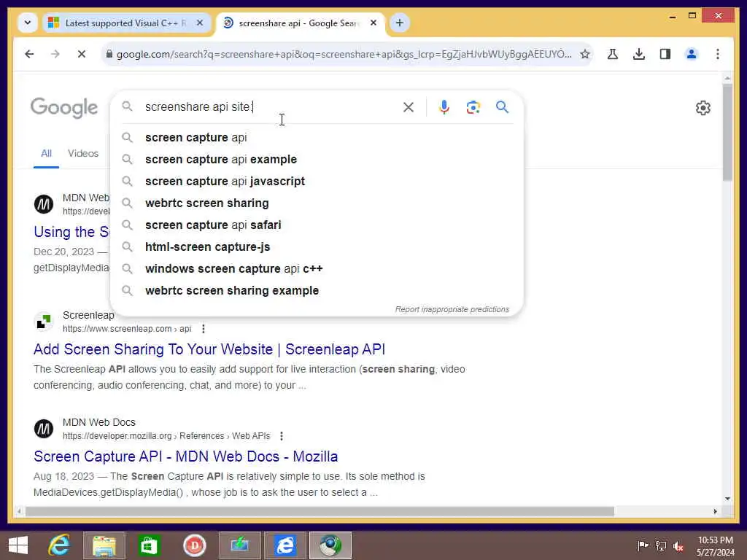Click the developer.mozilla.org References URL
The image size is (747, 560).
(166, 436)
